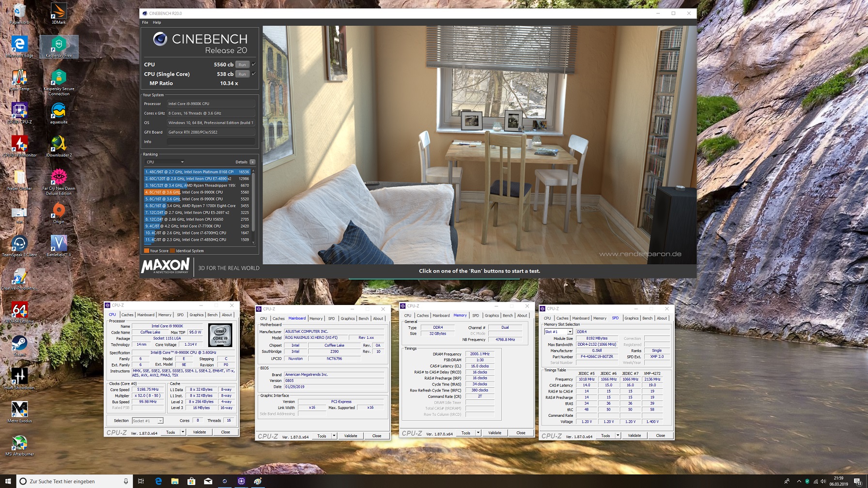Select the Ryzen 7 1700X ranking entry
The width and height of the screenshot is (868, 488).
tap(197, 206)
